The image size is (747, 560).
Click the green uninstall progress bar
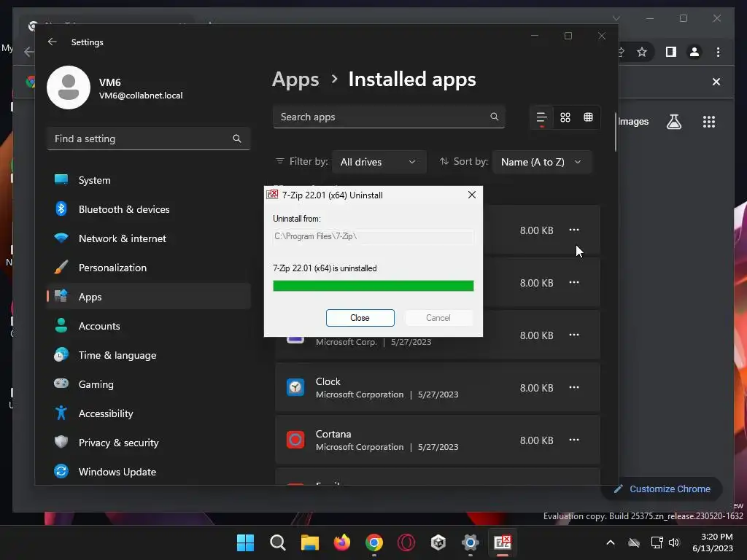(x=373, y=286)
